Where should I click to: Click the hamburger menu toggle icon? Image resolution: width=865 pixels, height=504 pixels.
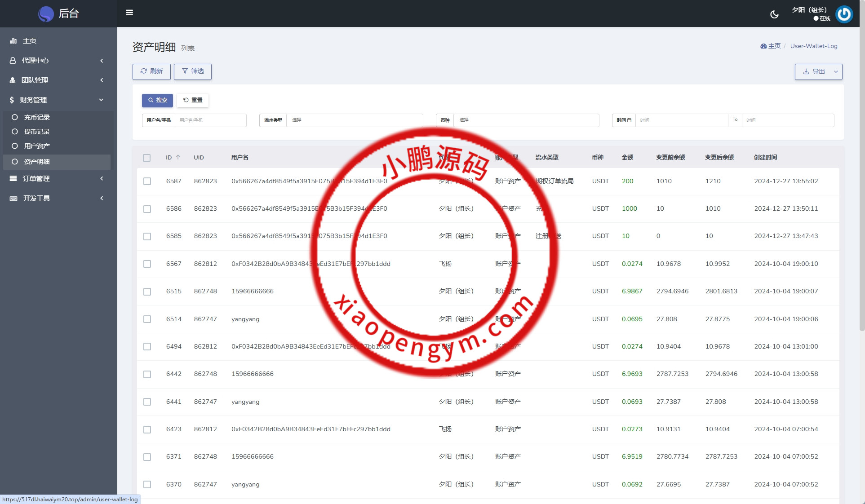coord(129,13)
